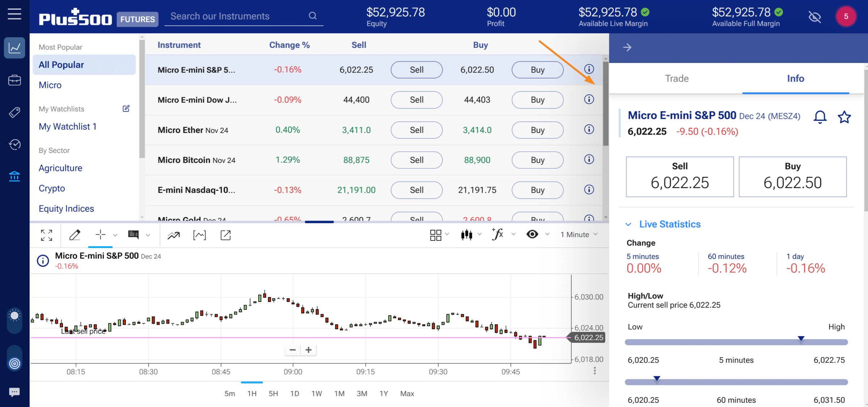
Task: Open crosshair tool dropdown arrow
Action: [x=115, y=235]
